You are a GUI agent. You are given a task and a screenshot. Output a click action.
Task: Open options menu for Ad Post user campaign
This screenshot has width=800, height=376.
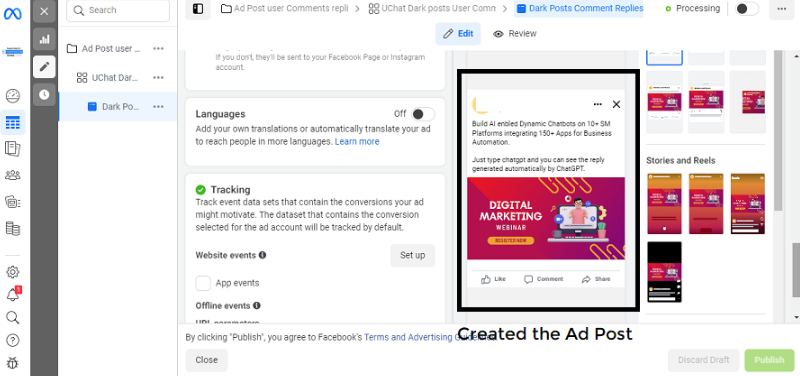[158, 49]
